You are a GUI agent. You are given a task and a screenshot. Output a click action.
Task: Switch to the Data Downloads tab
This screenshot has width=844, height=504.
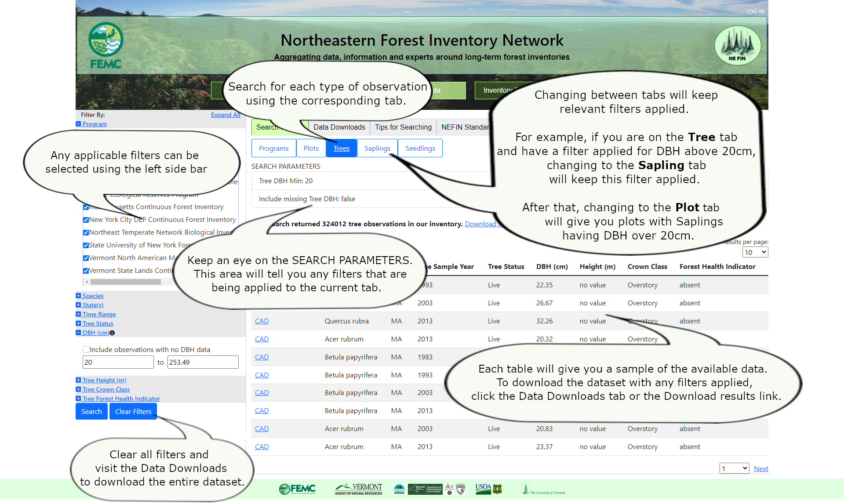coord(338,127)
